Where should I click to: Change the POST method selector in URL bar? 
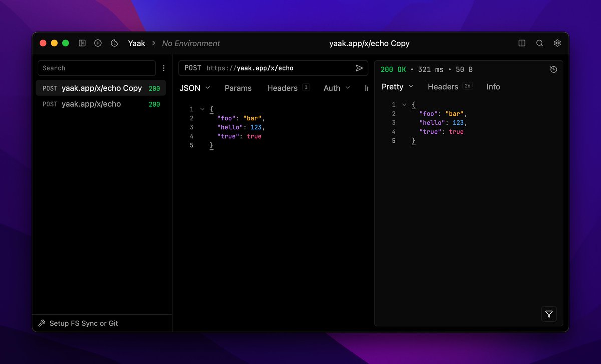[193, 68]
